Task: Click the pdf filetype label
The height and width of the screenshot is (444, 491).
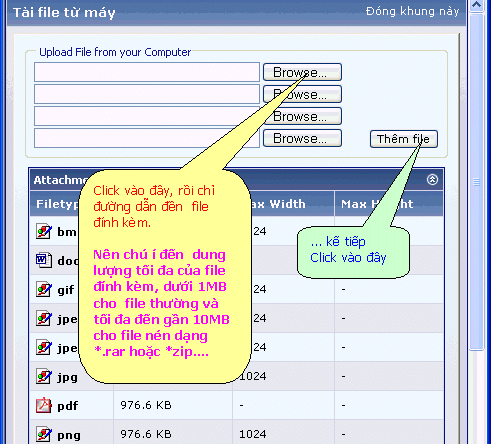Action: [68, 406]
